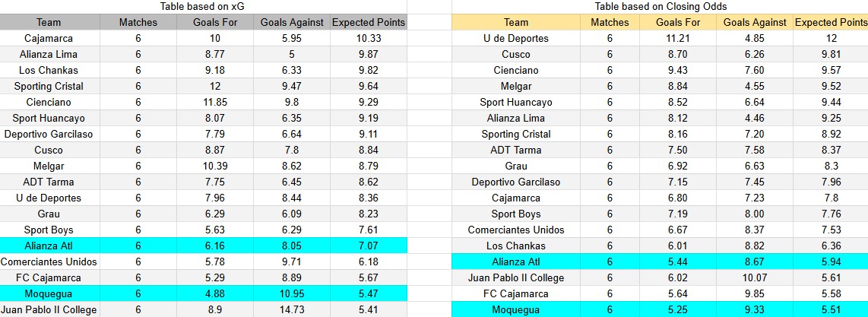Viewport: 868px width, 317px height.
Task: Select the Matches header in the Closing Odds table
Action: [x=610, y=22]
